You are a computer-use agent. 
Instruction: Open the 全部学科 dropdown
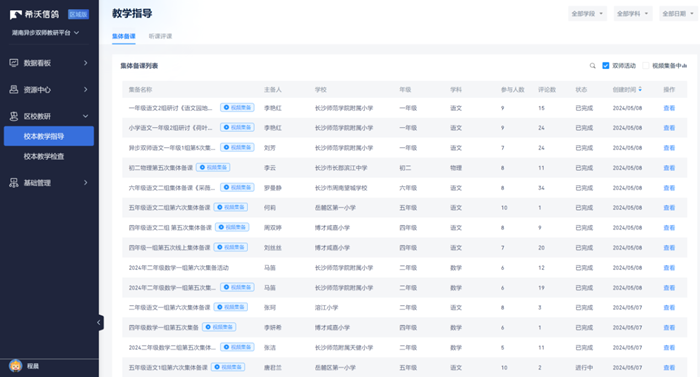(x=633, y=13)
